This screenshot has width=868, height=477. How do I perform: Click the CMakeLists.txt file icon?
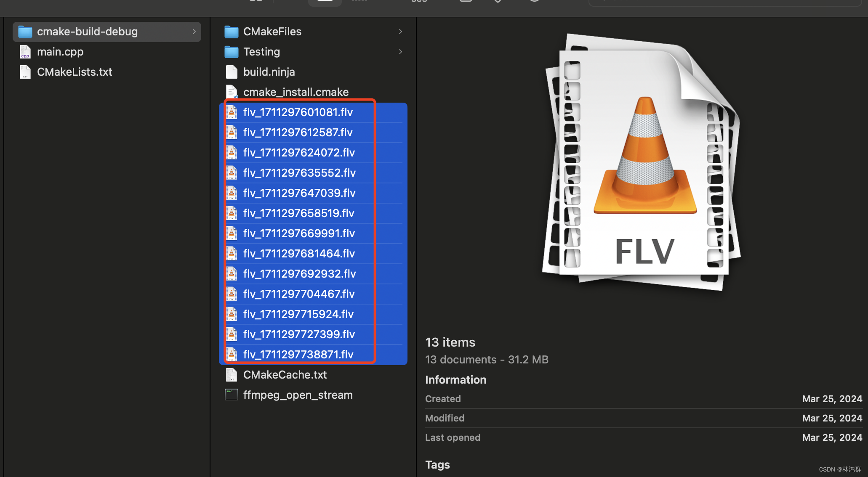25,72
